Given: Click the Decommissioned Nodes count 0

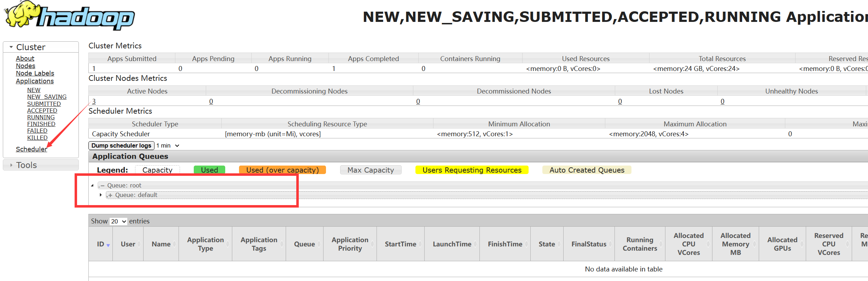Looking at the screenshot, I should [418, 101].
